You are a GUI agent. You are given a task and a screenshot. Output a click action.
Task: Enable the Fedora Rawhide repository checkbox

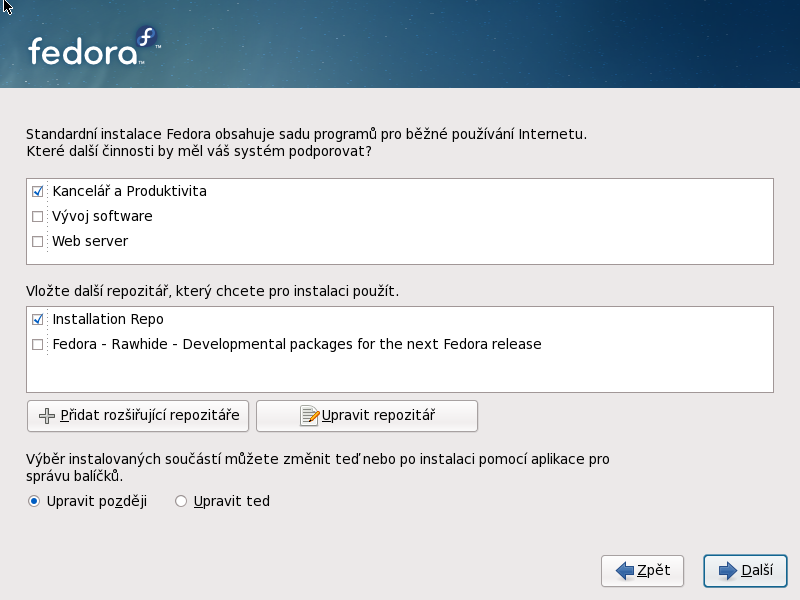38,344
